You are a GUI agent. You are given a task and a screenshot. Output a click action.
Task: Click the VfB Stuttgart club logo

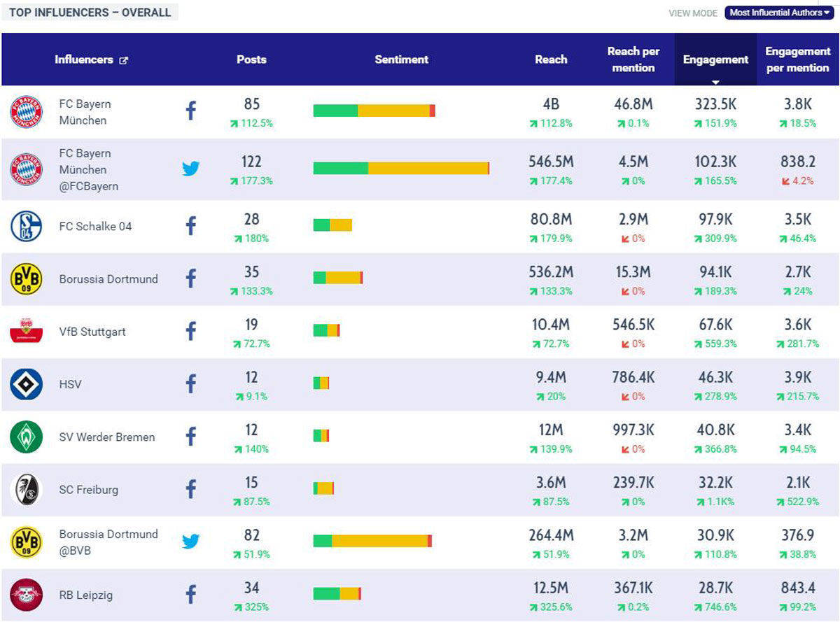click(27, 332)
